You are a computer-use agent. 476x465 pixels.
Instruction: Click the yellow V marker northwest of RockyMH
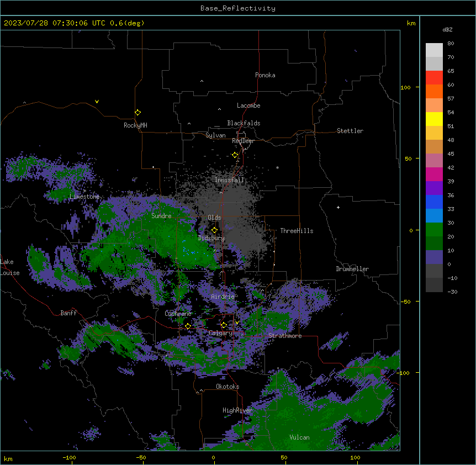[97, 102]
